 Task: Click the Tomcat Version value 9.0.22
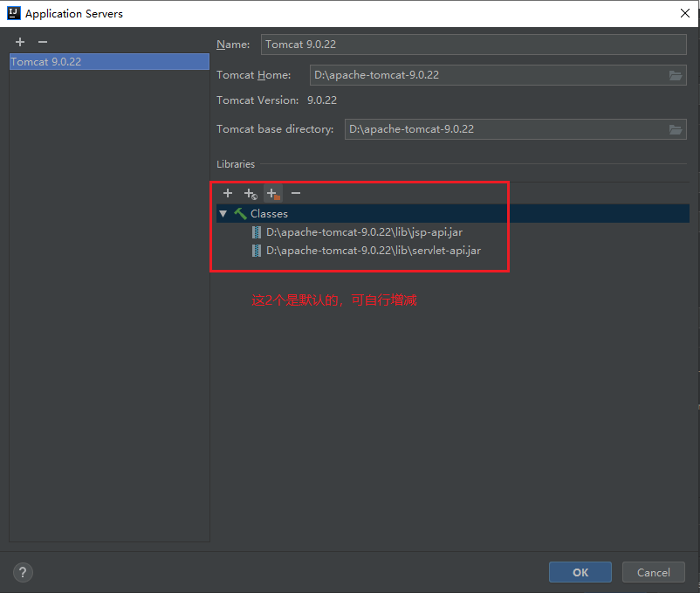pos(322,100)
